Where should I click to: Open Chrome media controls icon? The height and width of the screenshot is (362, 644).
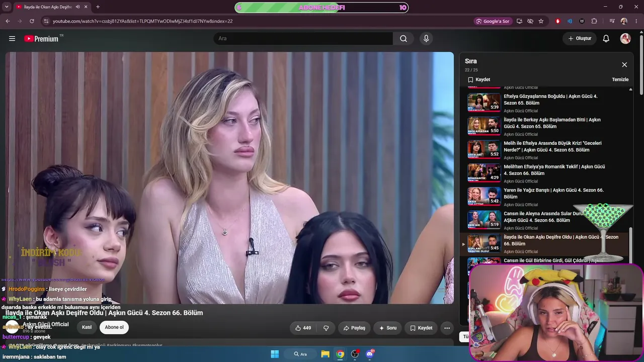pos(612,21)
